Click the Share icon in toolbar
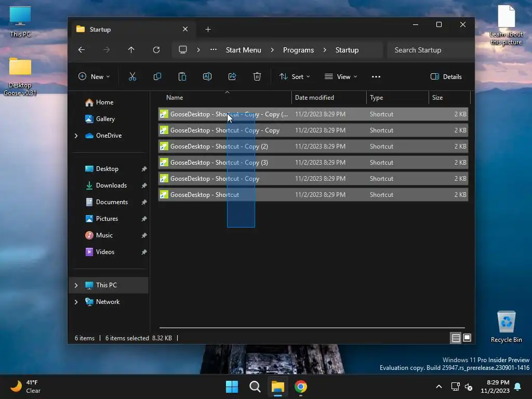 pyautogui.click(x=232, y=77)
